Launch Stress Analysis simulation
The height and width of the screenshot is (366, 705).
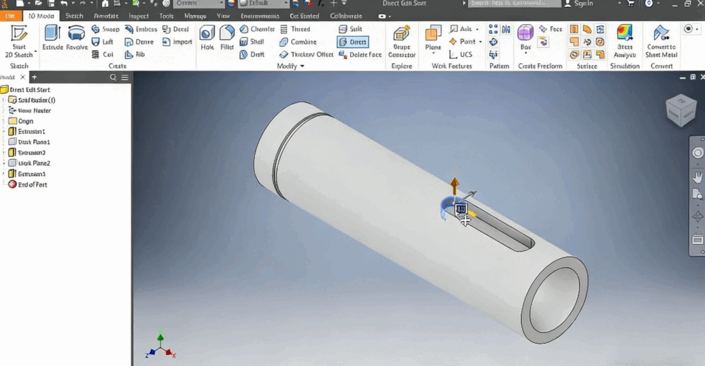(625, 42)
